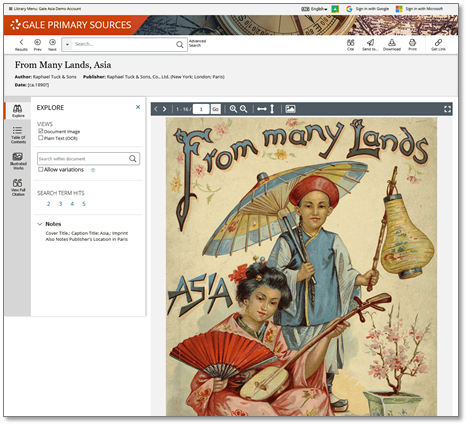This screenshot has width=468, height=426.
Task: Enable the Plain Text (OCR) checkbox
Action: click(41, 138)
